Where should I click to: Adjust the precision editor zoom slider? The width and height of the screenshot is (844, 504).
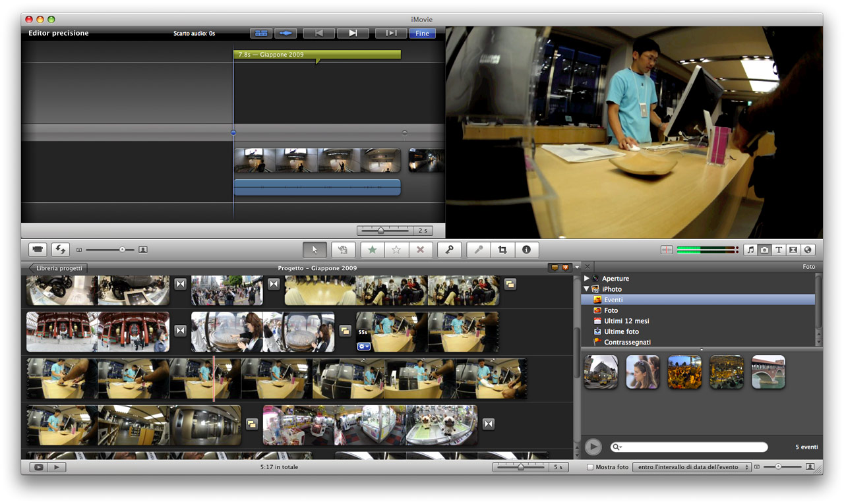point(380,231)
